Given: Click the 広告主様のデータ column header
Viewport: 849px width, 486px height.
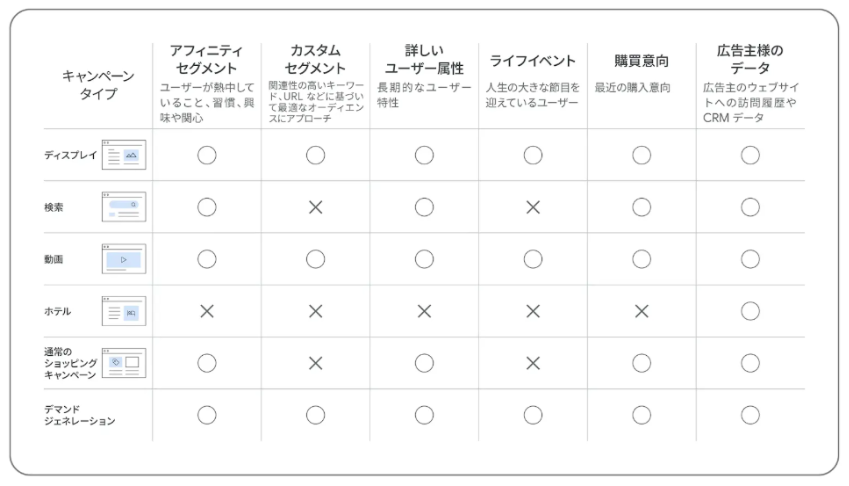Looking at the screenshot, I should (x=750, y=60).
